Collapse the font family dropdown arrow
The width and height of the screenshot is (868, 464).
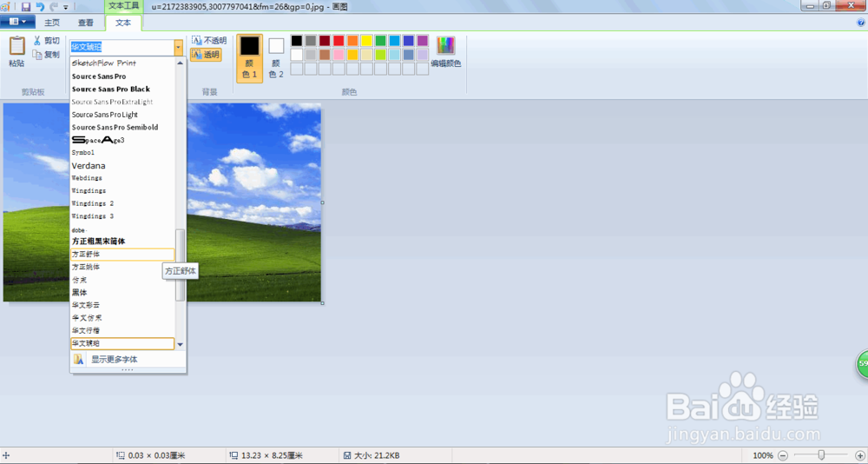pyautogui.click(x=178, y=48)
